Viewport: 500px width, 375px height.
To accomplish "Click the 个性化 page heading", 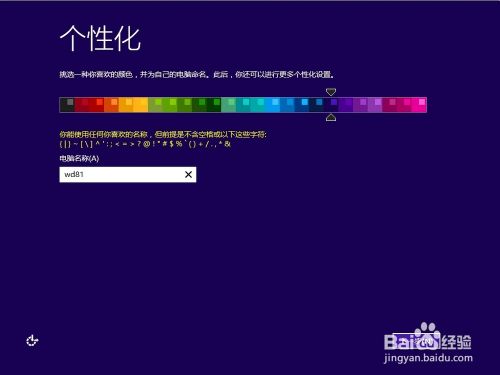I will click(100, 38).
